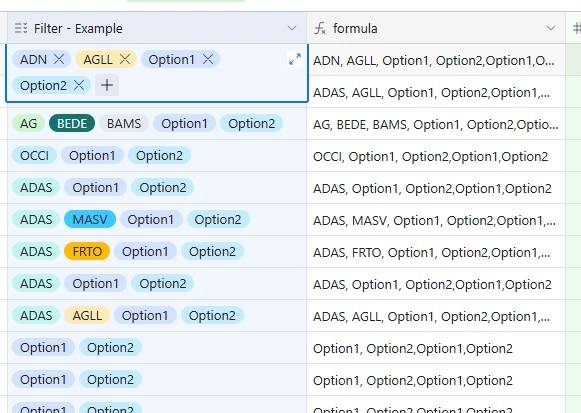Click the BEDE dark green tag

72,123
